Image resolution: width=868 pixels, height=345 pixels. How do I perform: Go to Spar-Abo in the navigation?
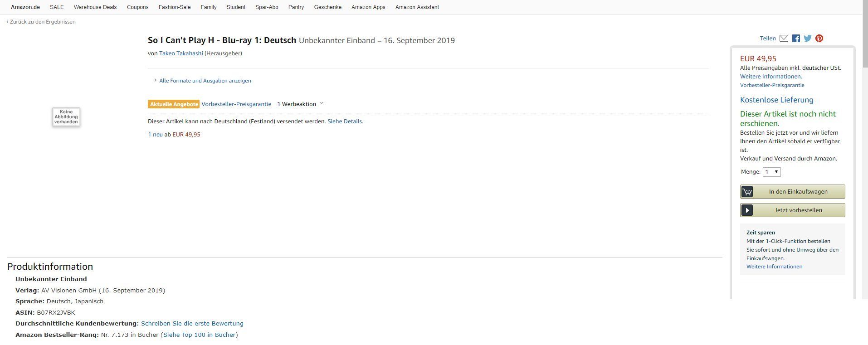click(x=267, y=7)
